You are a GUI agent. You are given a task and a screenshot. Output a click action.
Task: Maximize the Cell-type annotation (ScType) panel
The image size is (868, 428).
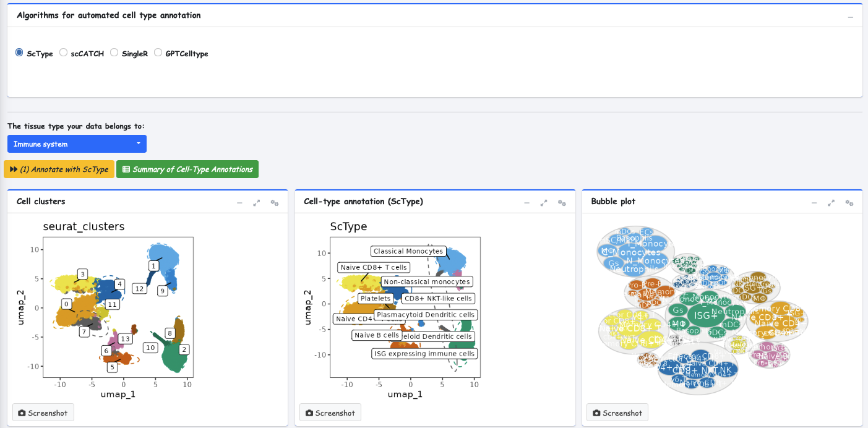point(544,202)
